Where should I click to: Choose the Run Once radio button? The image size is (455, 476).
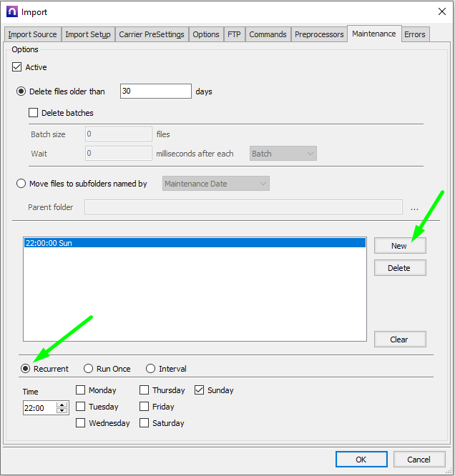(89, 369)
